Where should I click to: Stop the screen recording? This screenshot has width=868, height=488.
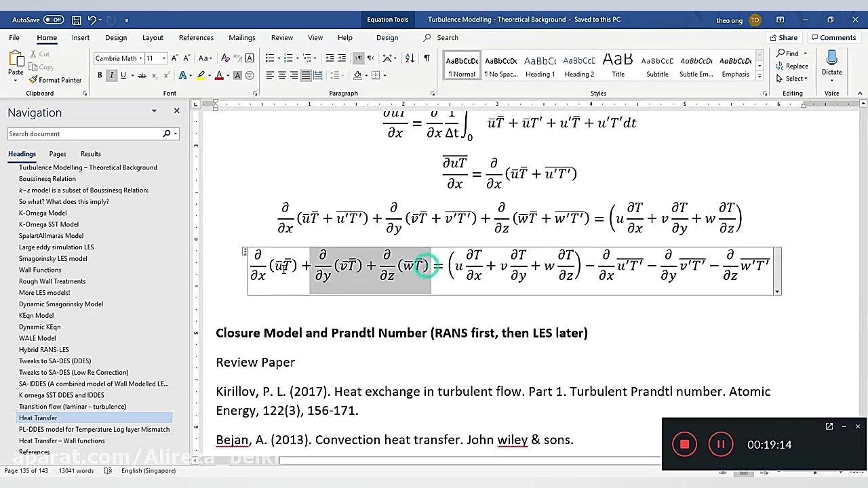tap(684, 445)
